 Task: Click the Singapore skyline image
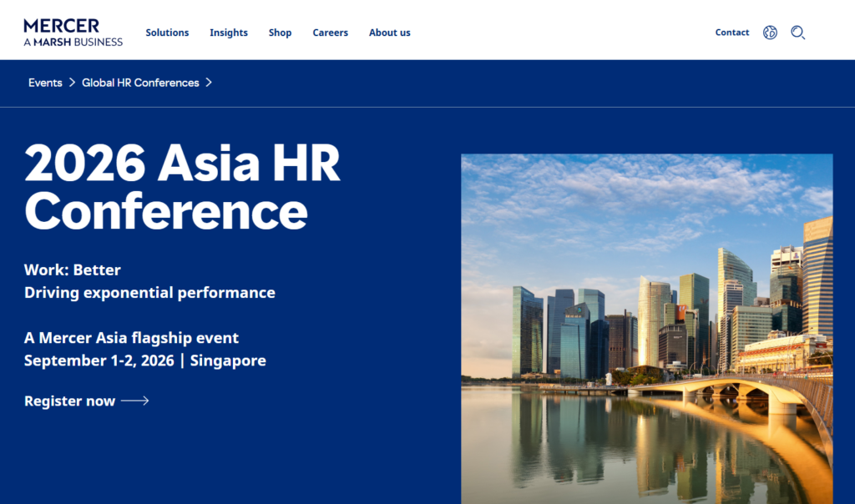pos(647,329)
